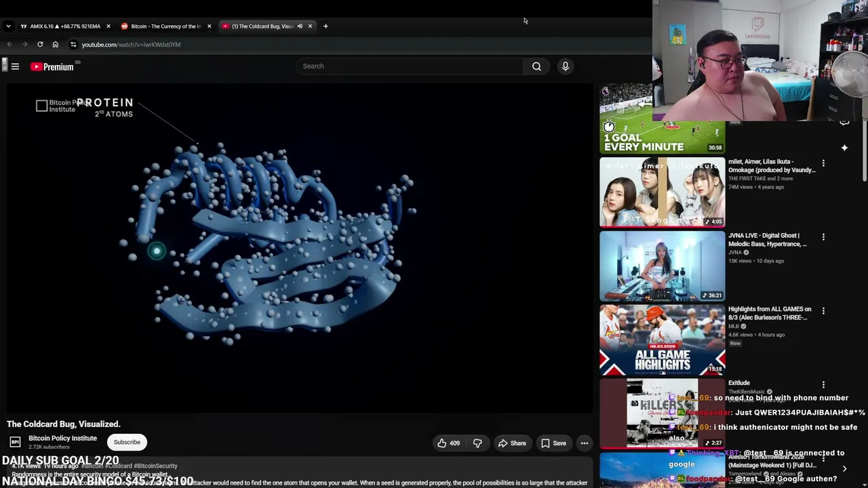Close the Bitcoin Currency tab

pos(209,26)
